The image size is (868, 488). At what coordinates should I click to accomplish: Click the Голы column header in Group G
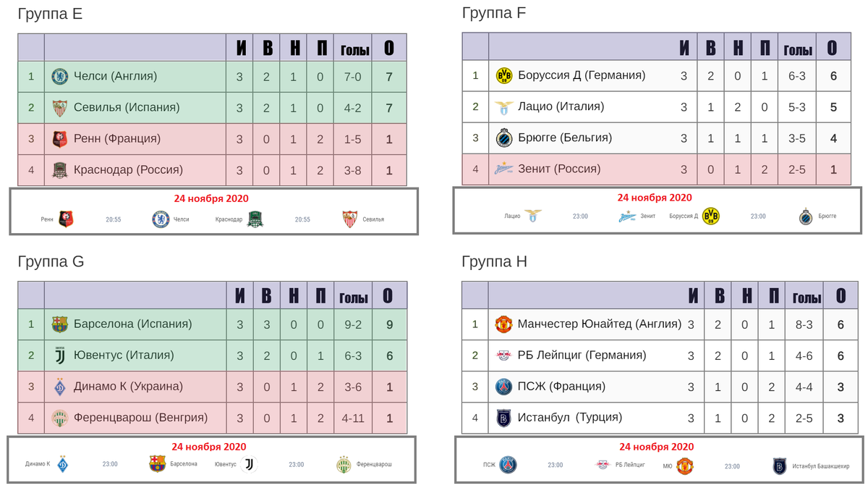(354, 298)
